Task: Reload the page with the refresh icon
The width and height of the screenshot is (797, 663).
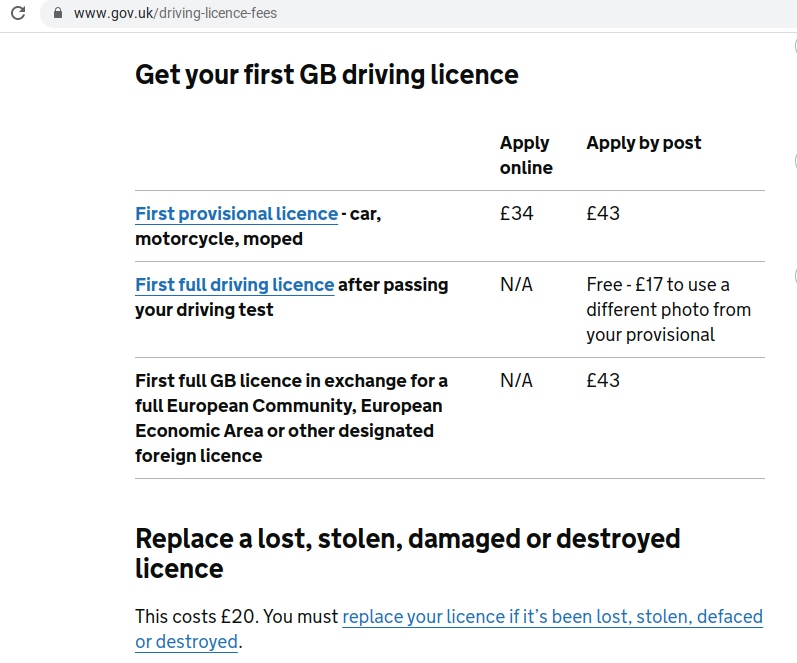Action: 18,13
